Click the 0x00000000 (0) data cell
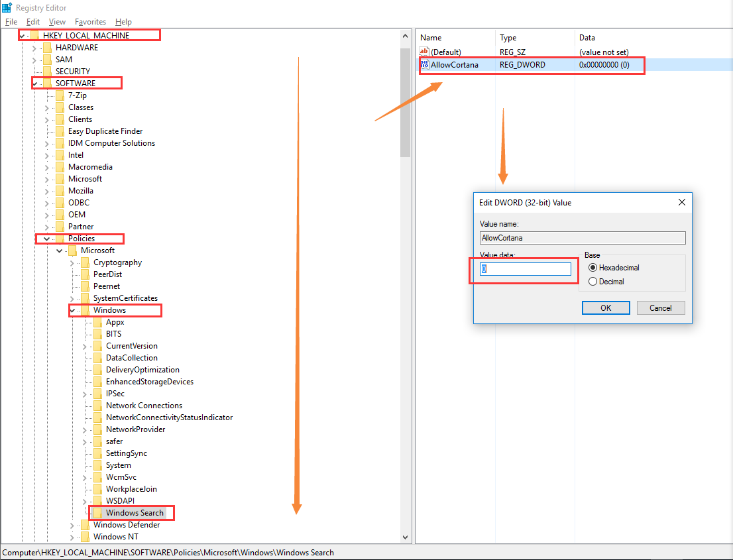The image size is (733, 560). 604,64
